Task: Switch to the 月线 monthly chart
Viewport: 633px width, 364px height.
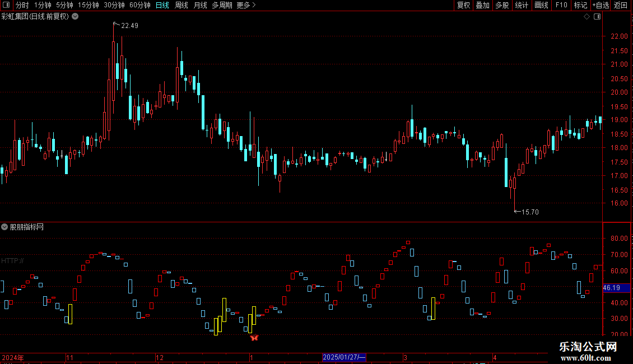Action: point(200,5)
